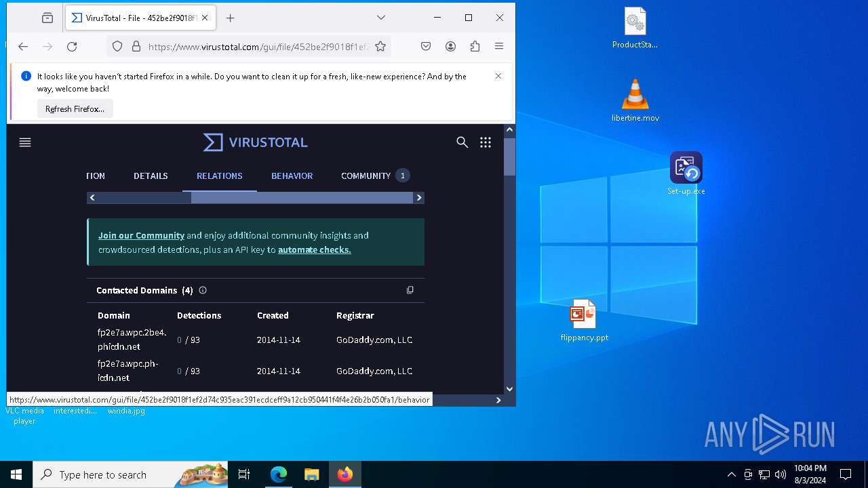Click tab strip right scroll arrow
The image size is (868, 488).
(x=418, y=198)
